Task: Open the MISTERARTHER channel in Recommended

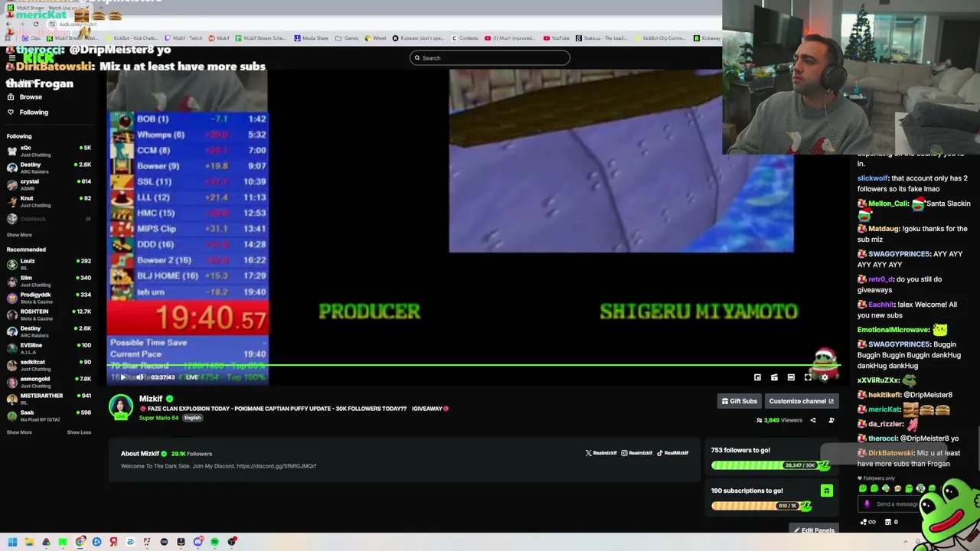Action: (47, 399)
